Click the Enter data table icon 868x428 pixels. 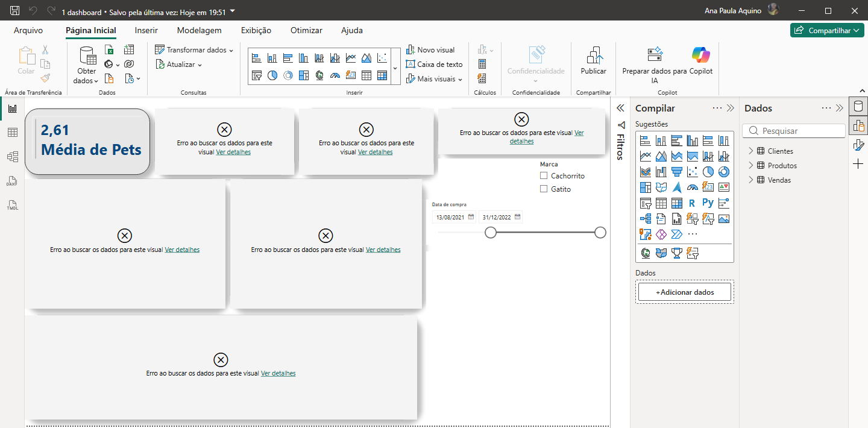(x=129, y=50)
